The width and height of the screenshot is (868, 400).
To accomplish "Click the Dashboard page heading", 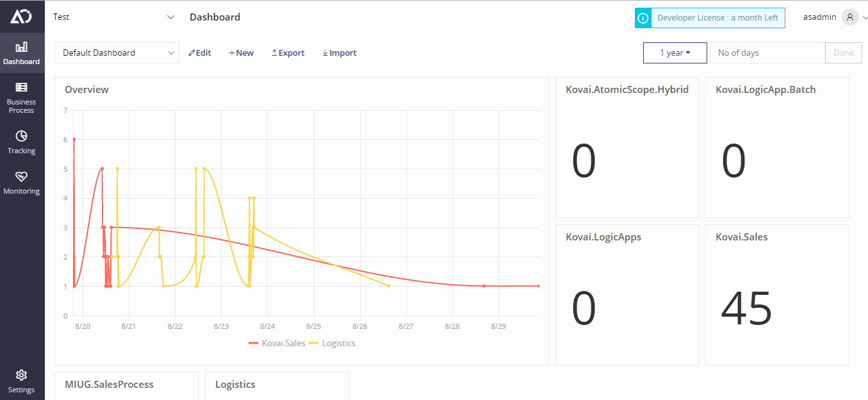I will pos(215,17).
